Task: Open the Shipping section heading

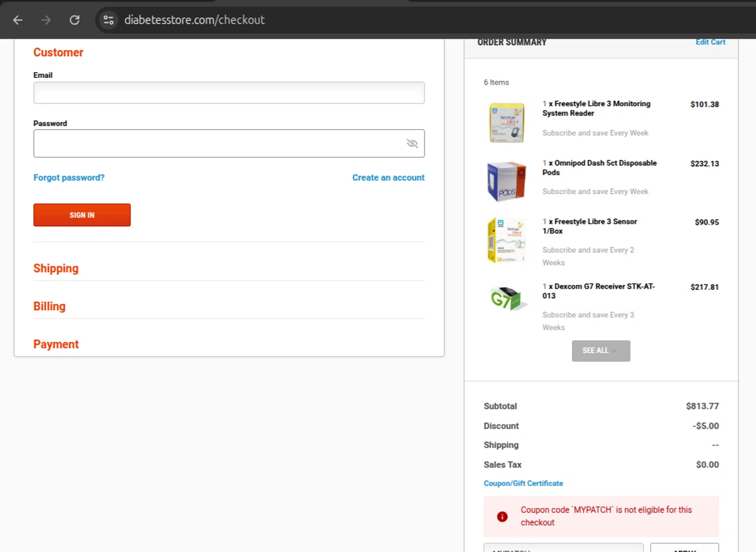Action: pyautogui.click(x=56, y=268)
